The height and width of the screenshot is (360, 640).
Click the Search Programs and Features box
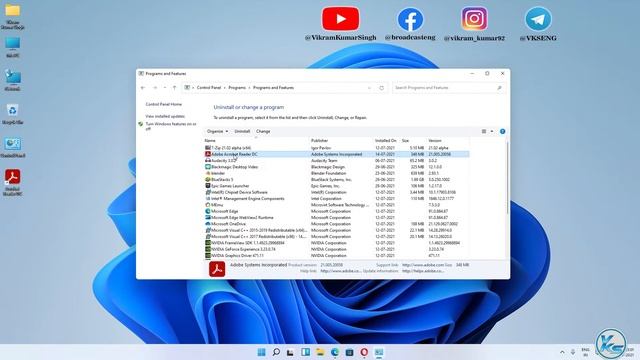click(x=448, y=88)
